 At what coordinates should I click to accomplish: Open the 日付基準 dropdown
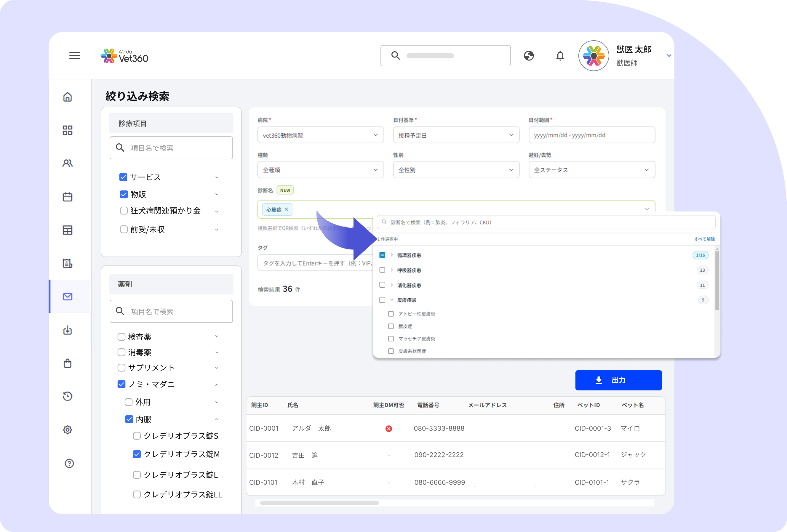point(456,135)
